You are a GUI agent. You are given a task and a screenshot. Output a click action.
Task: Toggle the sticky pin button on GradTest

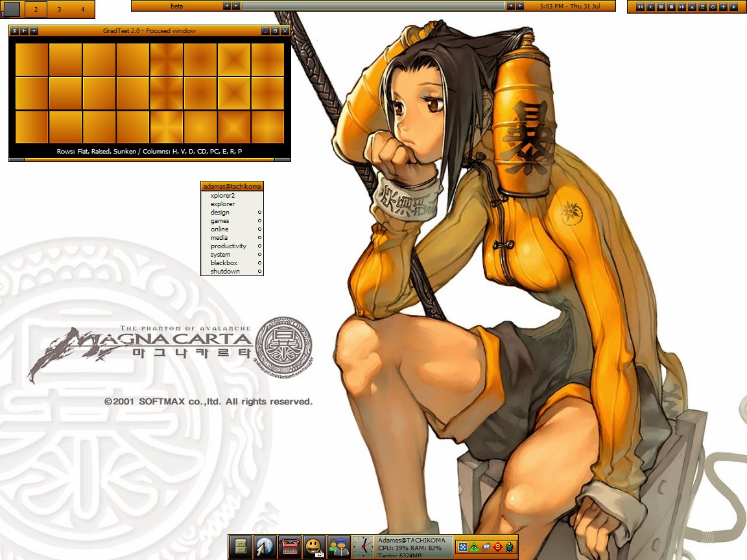click(x=24, y=31)
